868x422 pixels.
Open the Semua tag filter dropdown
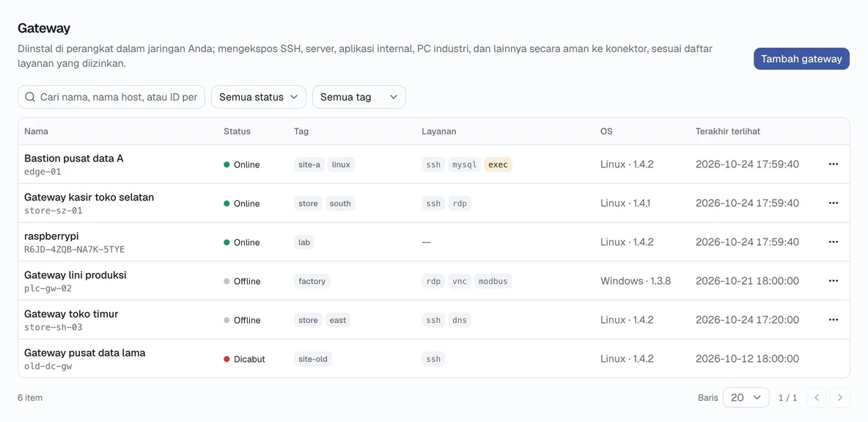(358, 97)
